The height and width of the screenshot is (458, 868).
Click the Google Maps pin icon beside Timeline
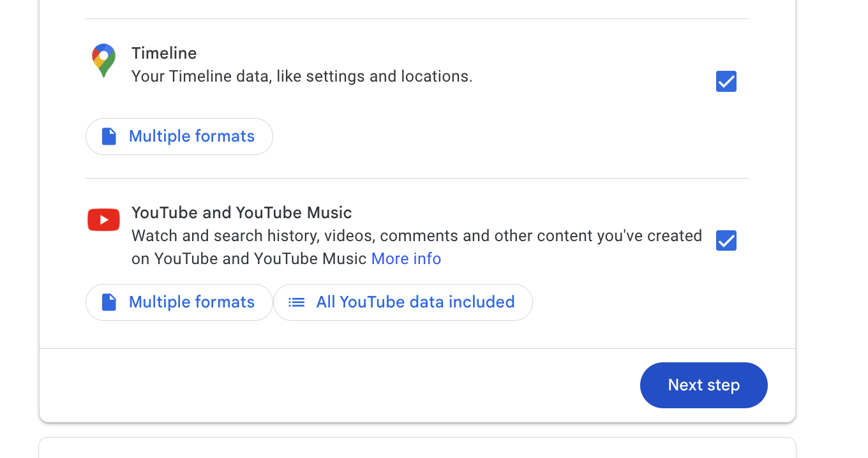(103, 60)
